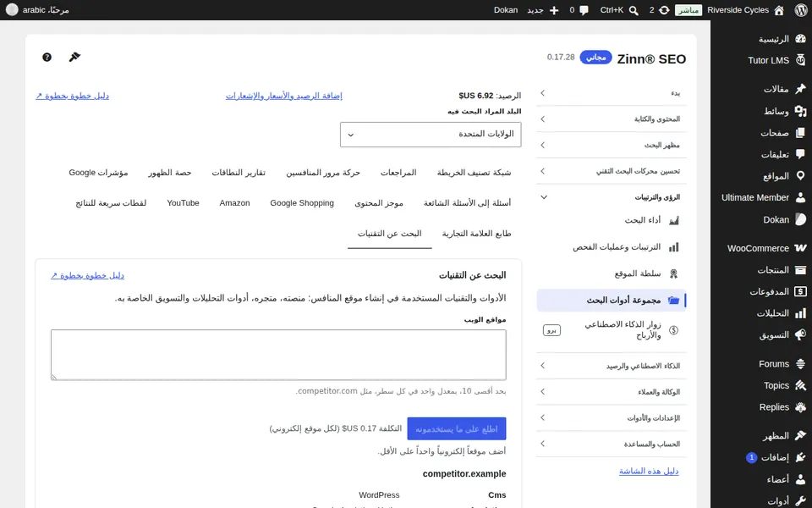Open the دليل هذه الشاشة link
Viewport: 812px width, 508px height.
point(649,472)
